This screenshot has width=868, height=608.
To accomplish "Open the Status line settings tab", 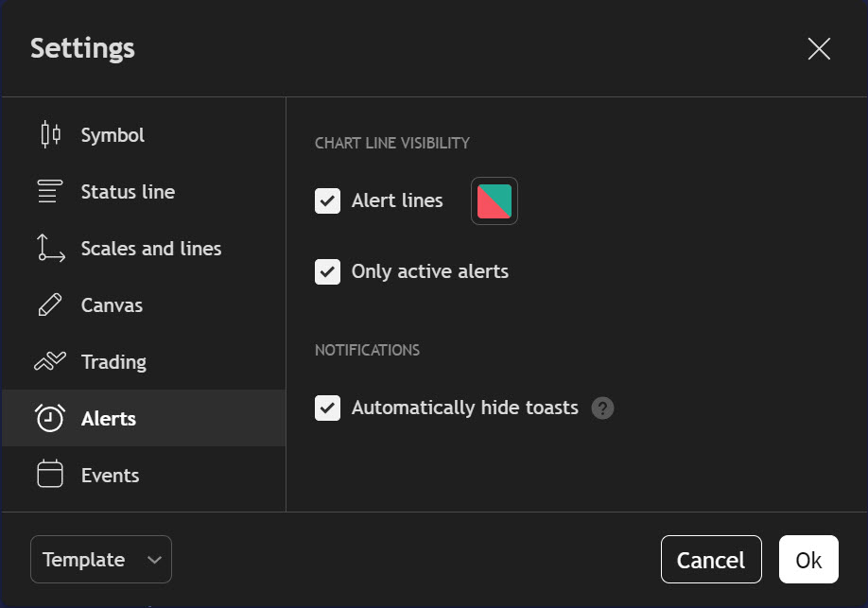I will (128, 192).
